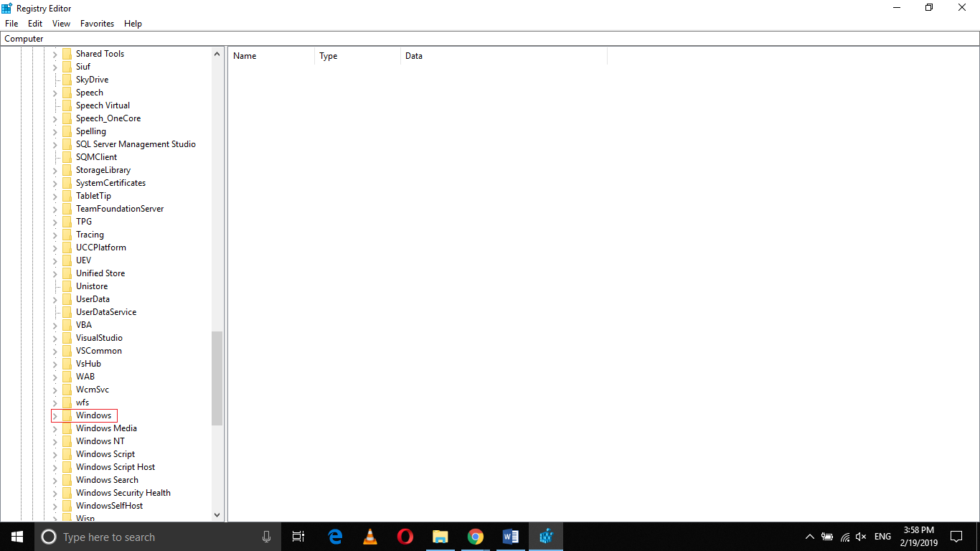Select the SQL Server Management Studio key
Viewport: 980px width, 551px height.
coord(136,144)
